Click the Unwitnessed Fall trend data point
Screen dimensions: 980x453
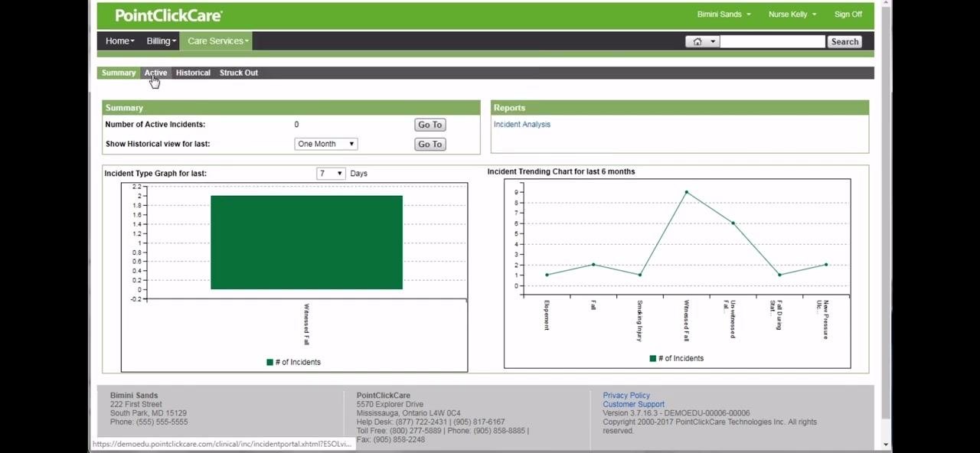pos(733,223)
